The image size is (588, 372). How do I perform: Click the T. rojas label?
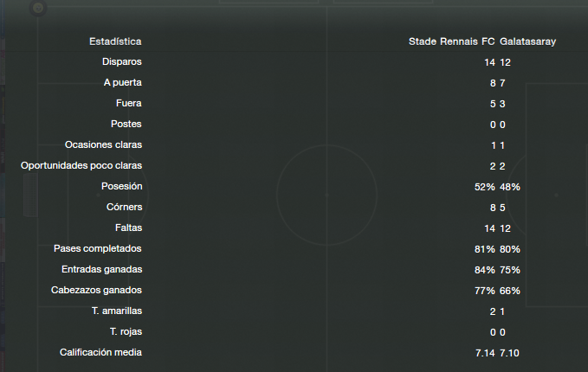click(x=126, y=332)
